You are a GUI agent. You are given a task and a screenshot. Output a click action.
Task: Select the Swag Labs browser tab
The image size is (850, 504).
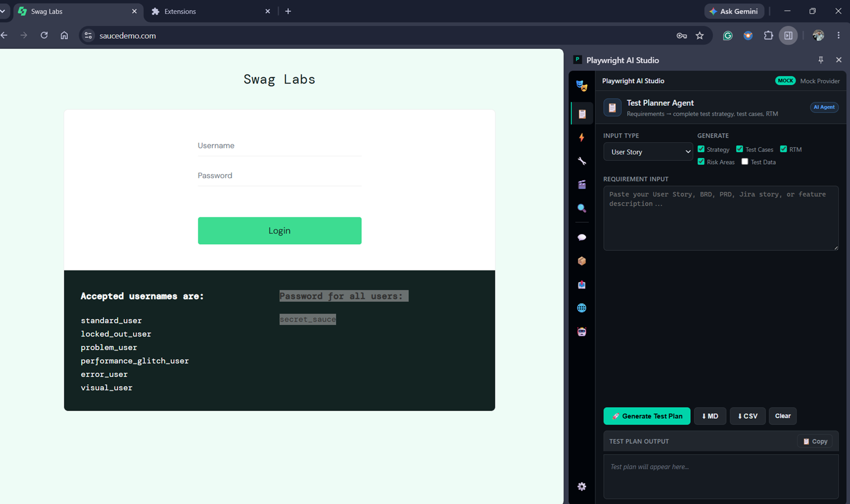coord(78,11)
